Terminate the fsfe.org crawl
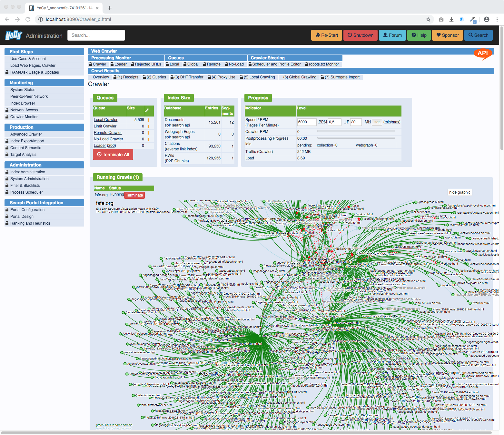The image size is (504, 435). 134,195
